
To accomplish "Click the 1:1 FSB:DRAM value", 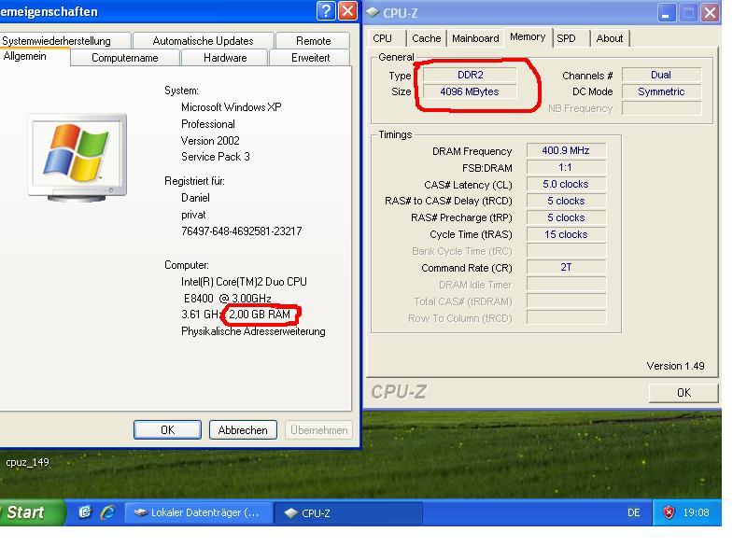I will (566, 167).
